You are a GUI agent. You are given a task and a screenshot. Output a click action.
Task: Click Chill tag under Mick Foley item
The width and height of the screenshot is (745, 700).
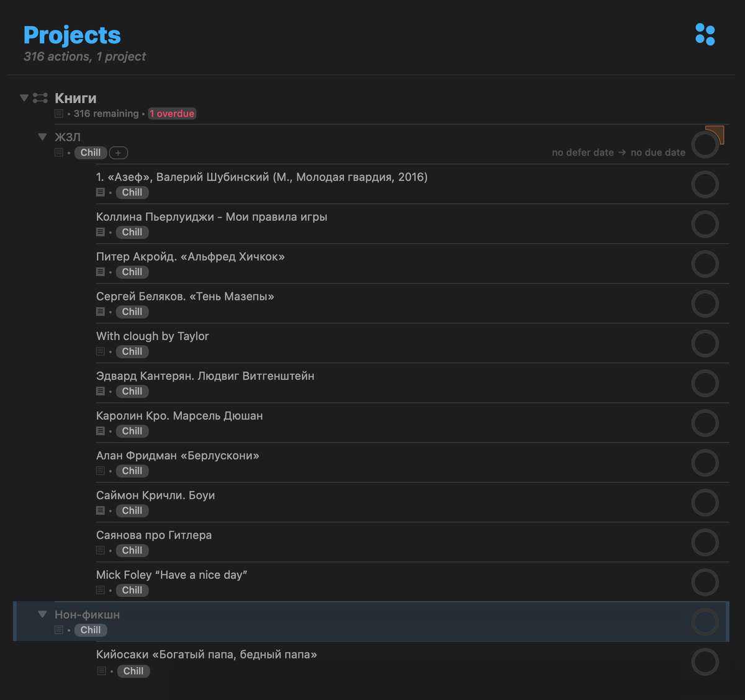(x=132, y=590)
